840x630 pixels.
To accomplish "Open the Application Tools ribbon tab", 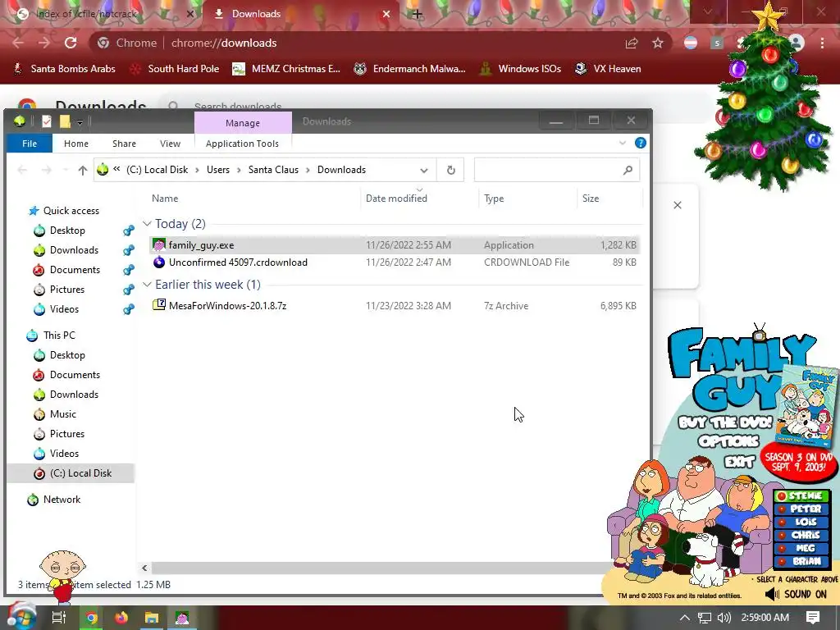I will (242, 144).
